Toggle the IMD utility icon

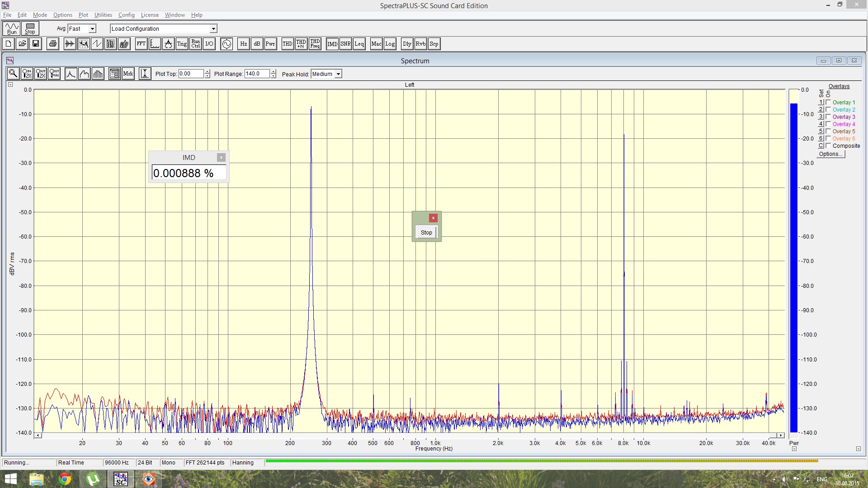pos(332,44)
